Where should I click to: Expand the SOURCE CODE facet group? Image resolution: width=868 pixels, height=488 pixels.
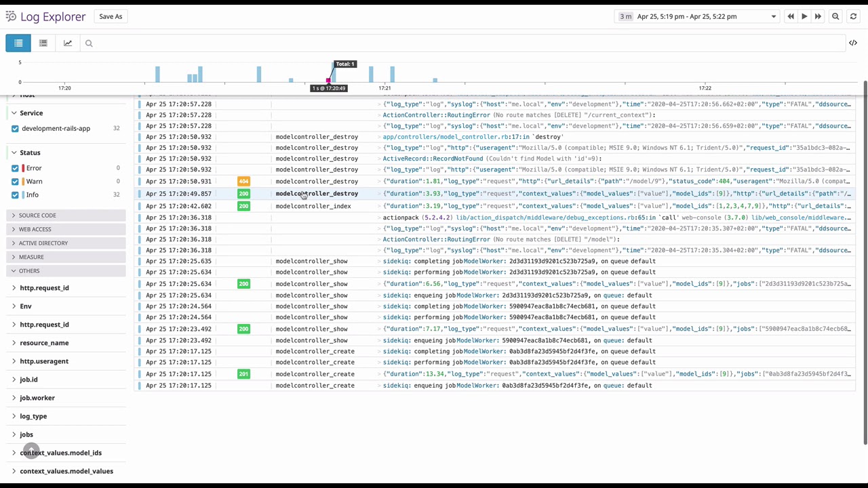pyautogui.click(x=66, y=216)
